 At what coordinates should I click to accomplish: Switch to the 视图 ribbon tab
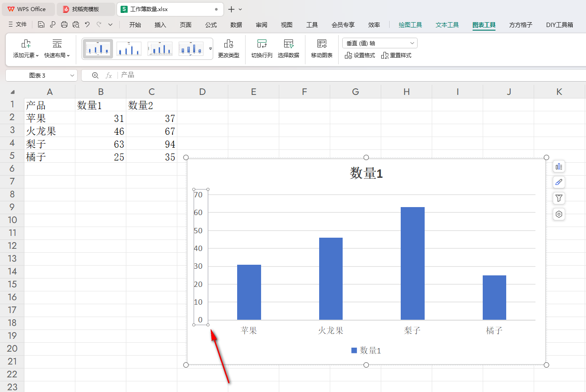pyautogui.click(x=287, y=25)
